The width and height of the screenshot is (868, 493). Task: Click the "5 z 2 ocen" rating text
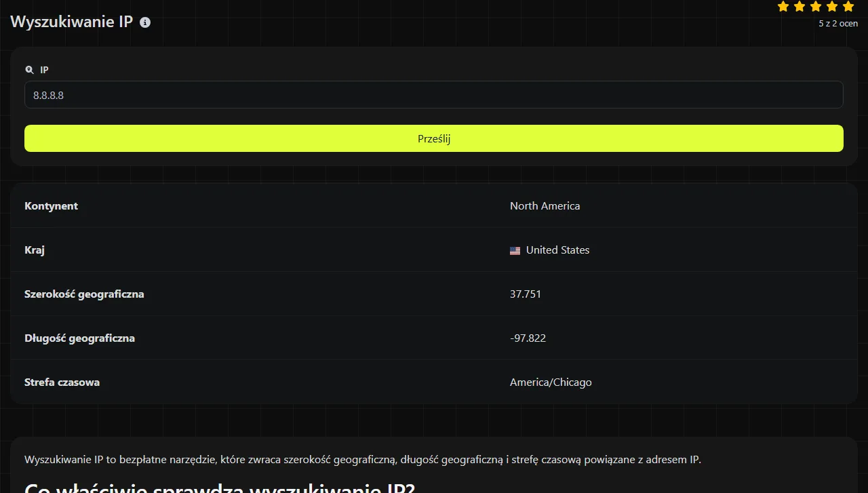click(x=838, y=24)
